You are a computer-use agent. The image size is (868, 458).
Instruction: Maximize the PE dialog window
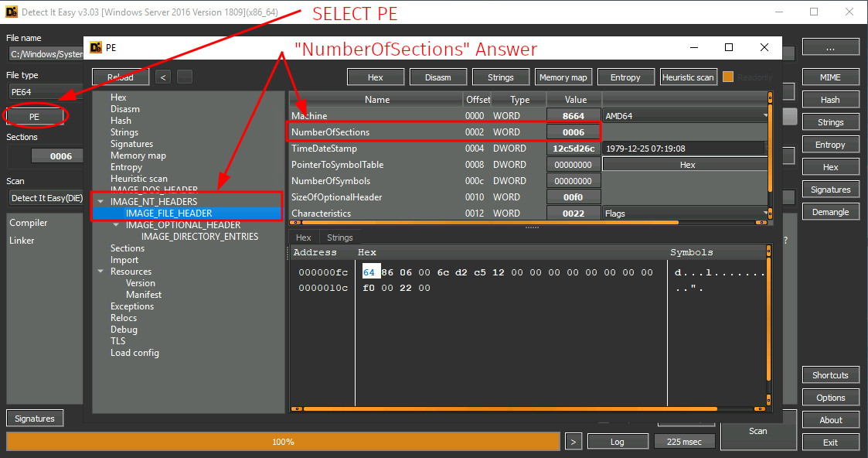click(x=728, y=47)
